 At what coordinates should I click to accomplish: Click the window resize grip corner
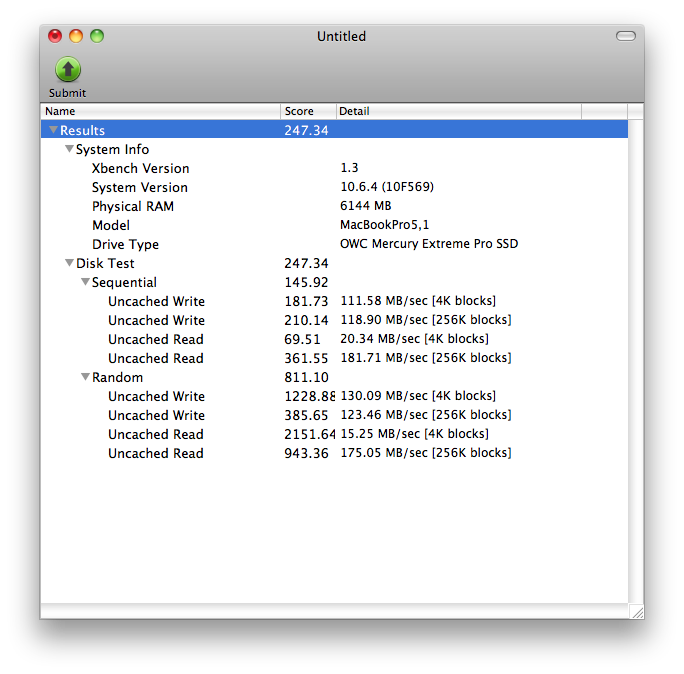tap(637, 612)
